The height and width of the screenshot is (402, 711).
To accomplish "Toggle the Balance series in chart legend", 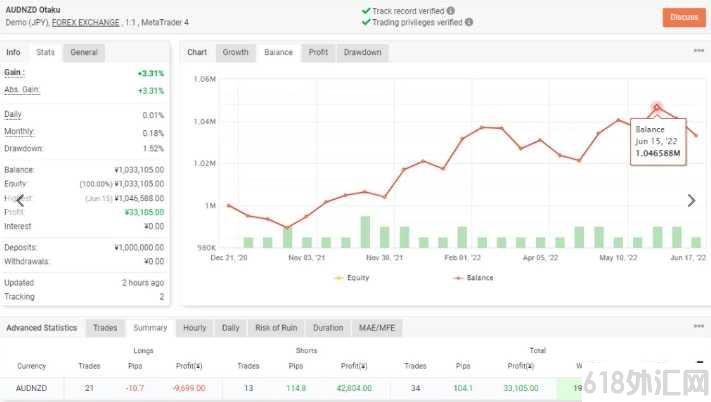I will point(473,278).
